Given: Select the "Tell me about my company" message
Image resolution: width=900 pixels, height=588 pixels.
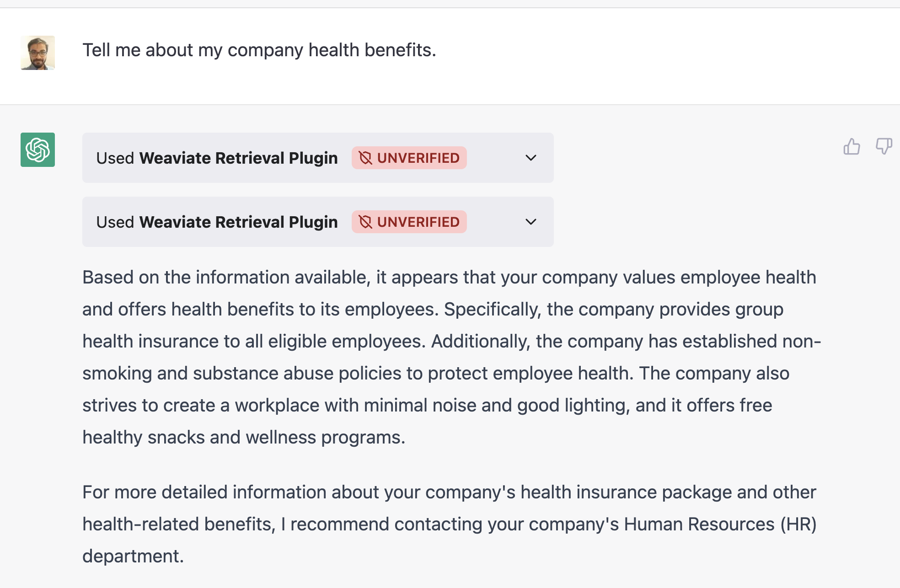Looking at the screenshot, I should click(259, 50).
